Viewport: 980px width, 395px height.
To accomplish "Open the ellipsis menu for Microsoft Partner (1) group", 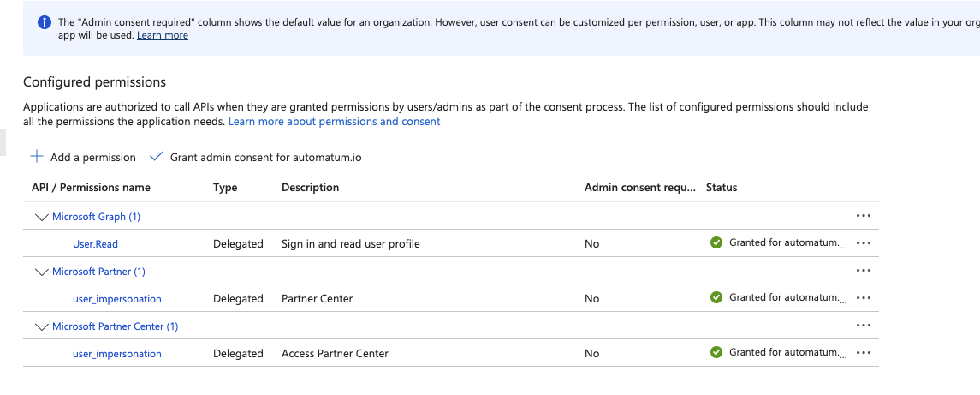I will pos(863,271).
